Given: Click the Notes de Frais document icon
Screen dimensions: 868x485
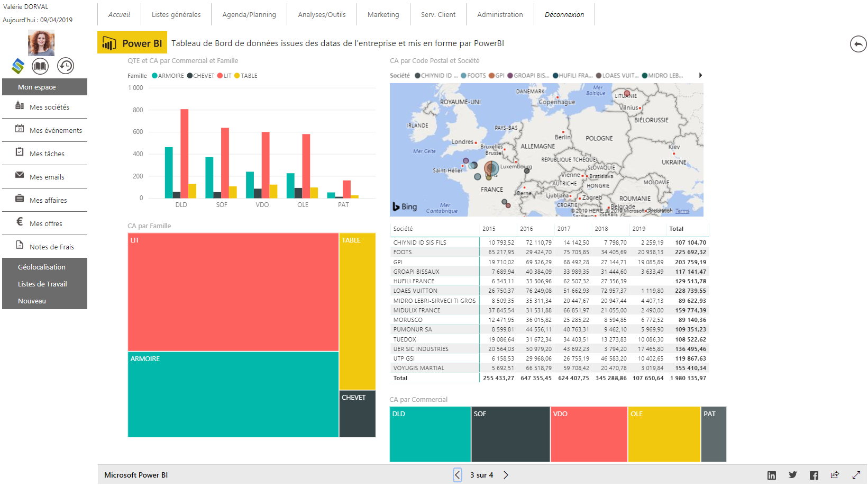Looking at the screenshot, I should click(20, 245).
